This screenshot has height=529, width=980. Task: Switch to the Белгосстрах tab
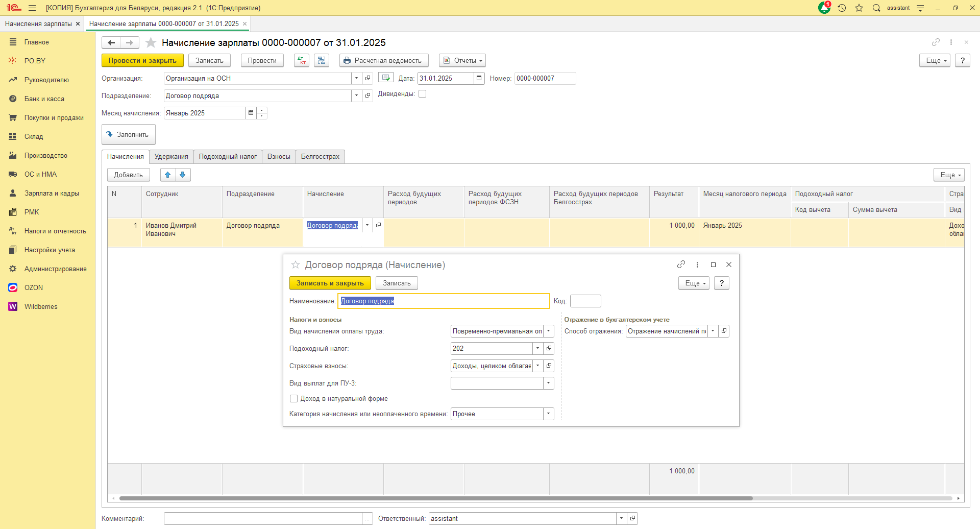click(x=320, y=157)
